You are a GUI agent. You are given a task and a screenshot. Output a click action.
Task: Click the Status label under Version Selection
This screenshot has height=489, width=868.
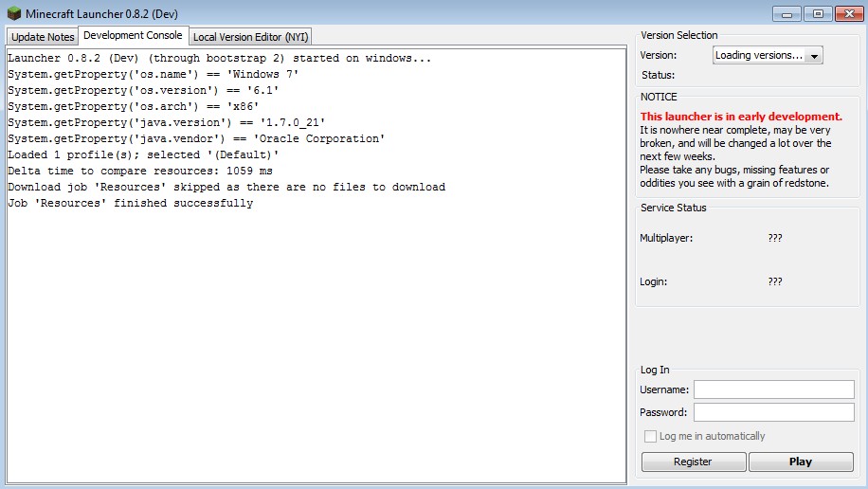658,75
